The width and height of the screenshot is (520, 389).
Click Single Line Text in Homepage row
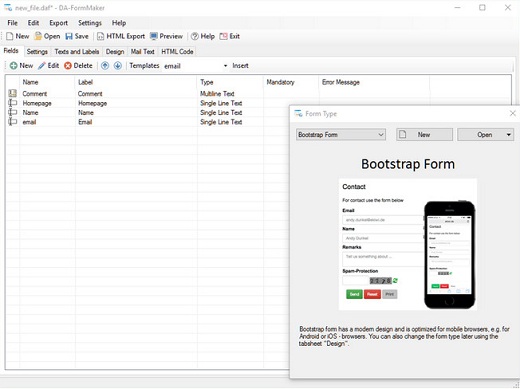click(221, 103)
